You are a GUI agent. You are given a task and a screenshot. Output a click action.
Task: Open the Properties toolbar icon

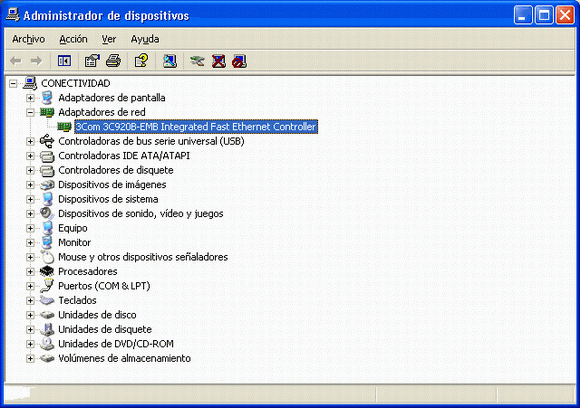click(x=92, y=61)
